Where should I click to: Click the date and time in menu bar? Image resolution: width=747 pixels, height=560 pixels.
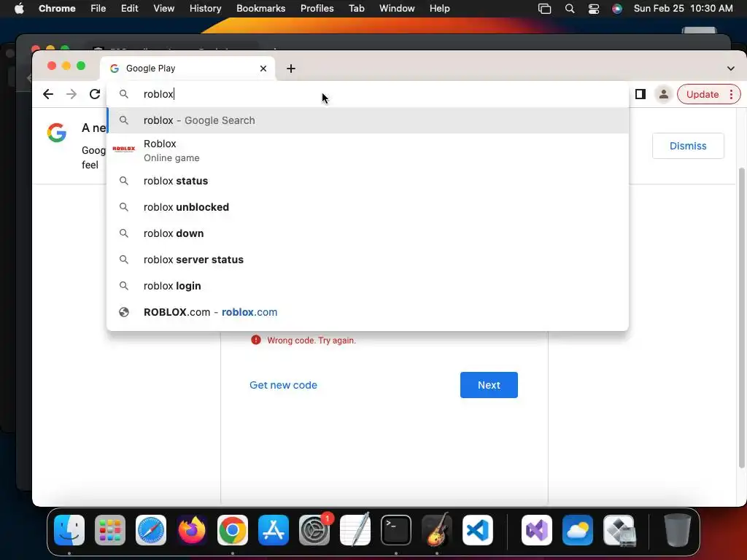click(x=683, y=8)
